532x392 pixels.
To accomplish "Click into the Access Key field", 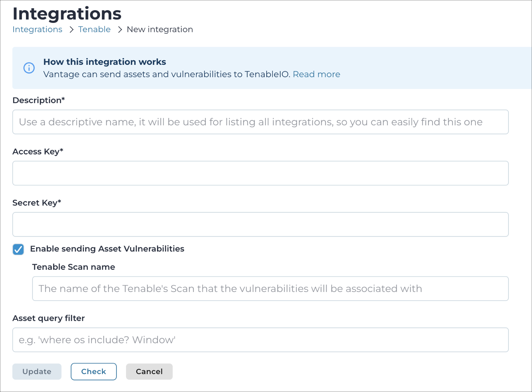I will point(260,173).
